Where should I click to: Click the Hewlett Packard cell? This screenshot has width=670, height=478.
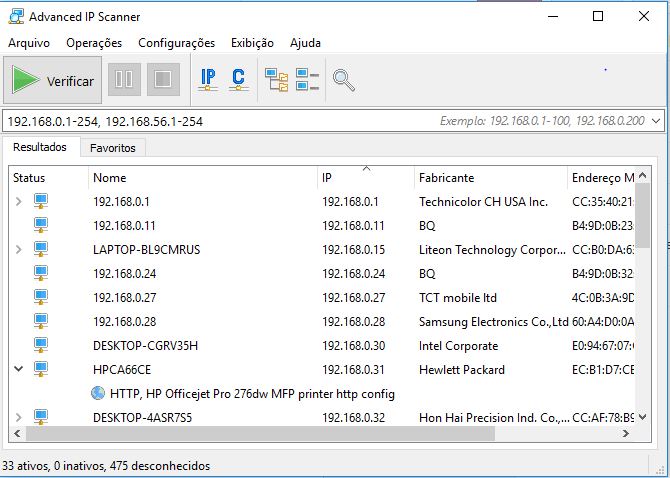(x=461, y=369)
